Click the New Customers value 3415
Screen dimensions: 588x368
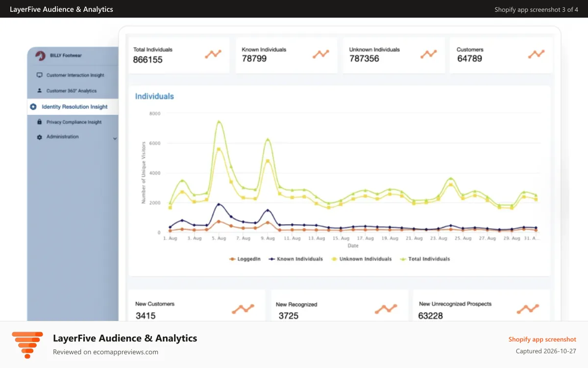coord(146,315)
